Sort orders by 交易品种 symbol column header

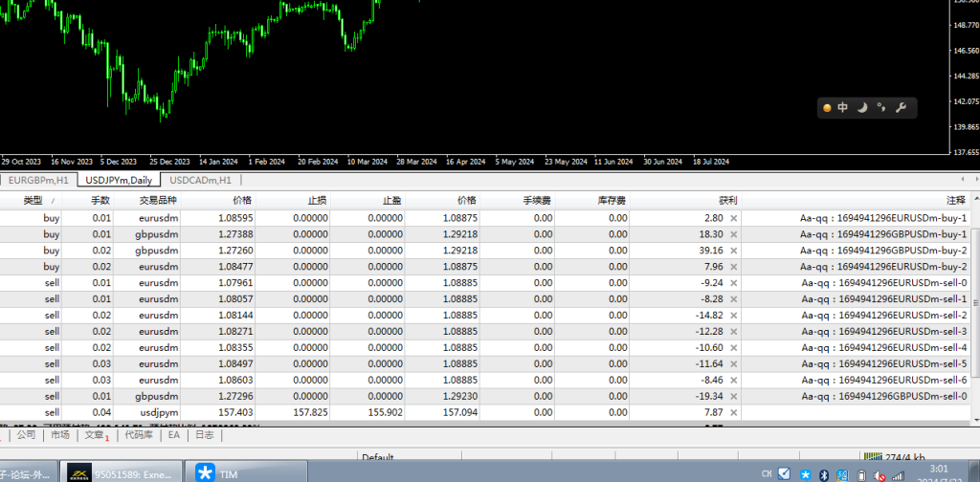click(158, 200)
